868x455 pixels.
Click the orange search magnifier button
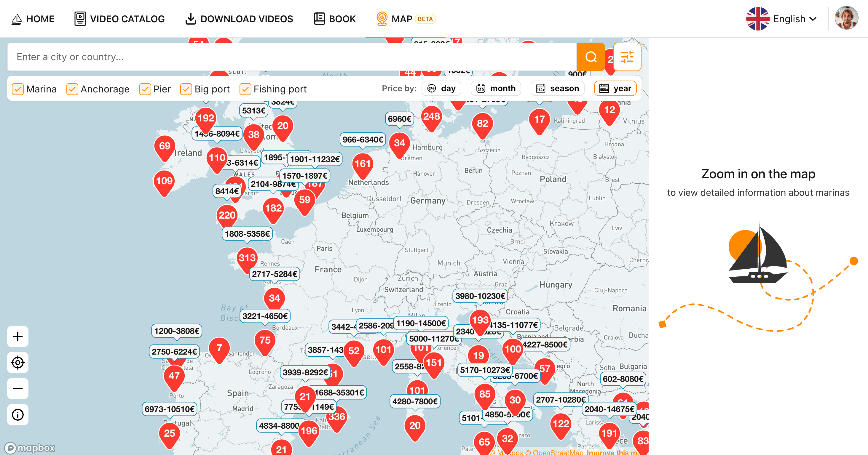(x=591, y=57)
